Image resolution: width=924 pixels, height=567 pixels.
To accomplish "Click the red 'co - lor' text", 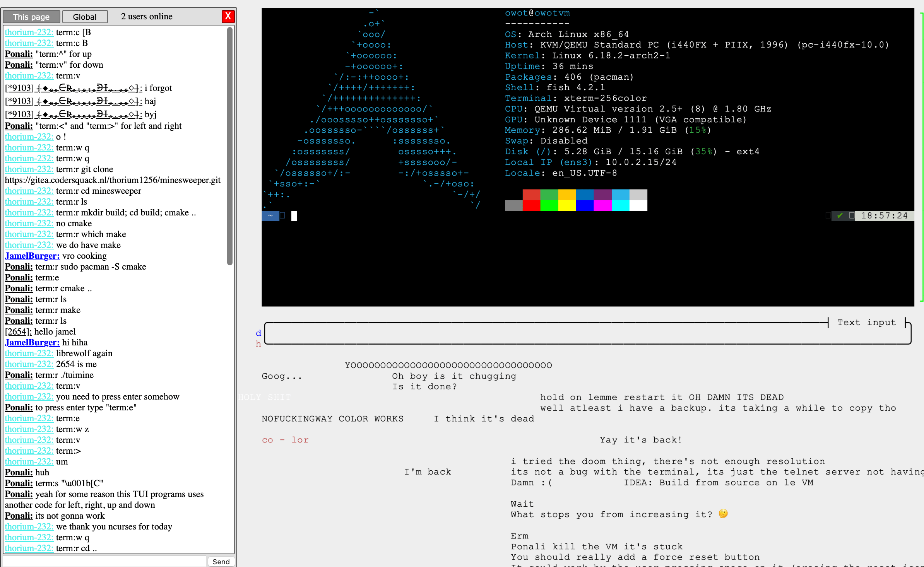I will 285,440.
